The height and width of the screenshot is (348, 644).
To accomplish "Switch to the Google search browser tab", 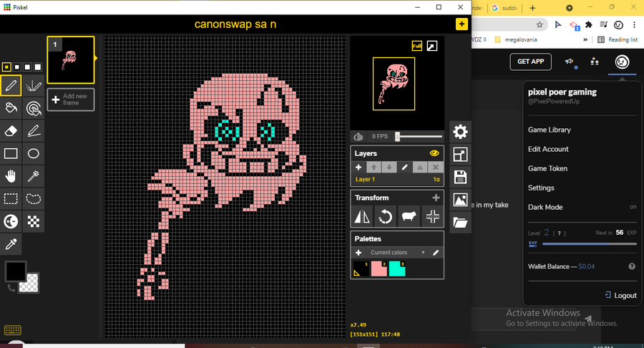I will click(504, 8).
